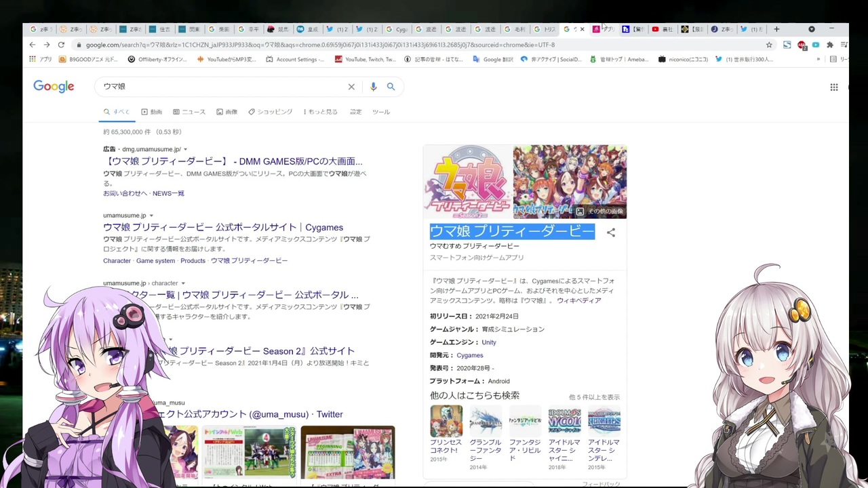Share the ウマ娘 knowledge panel
The height and width of the screenshot is (488, 868).
click(611, 232)
